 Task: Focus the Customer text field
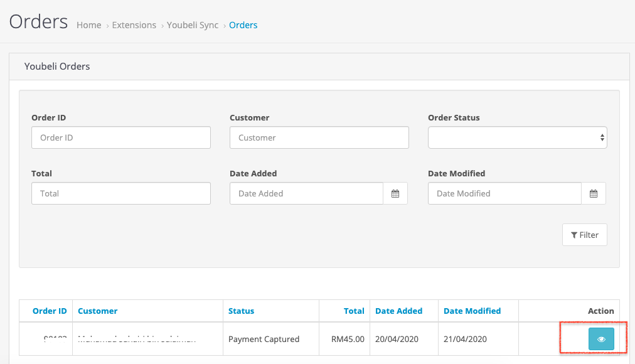[319, 137]
